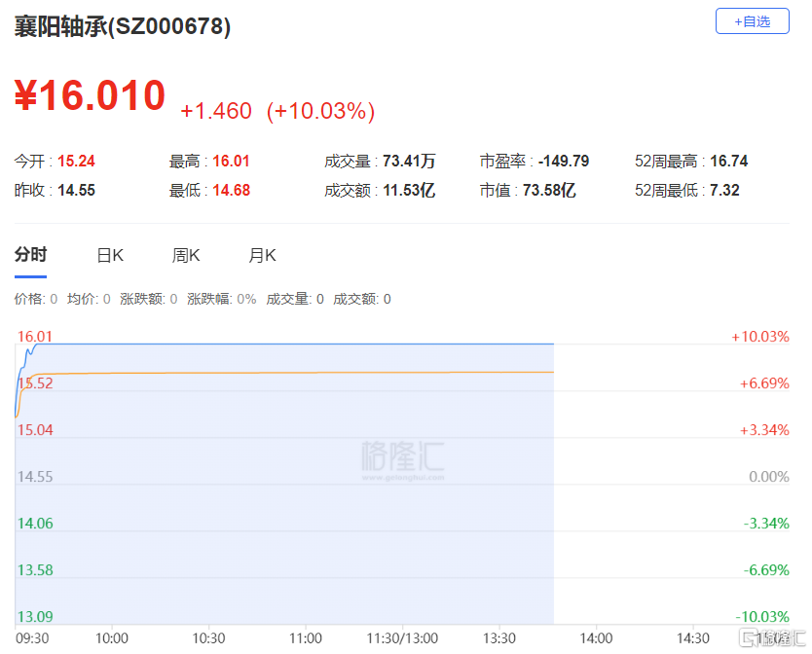This screenshot has width=812, height=654.
Task: Click 昨收 value 14.55
Action: [x=76, y=190]
